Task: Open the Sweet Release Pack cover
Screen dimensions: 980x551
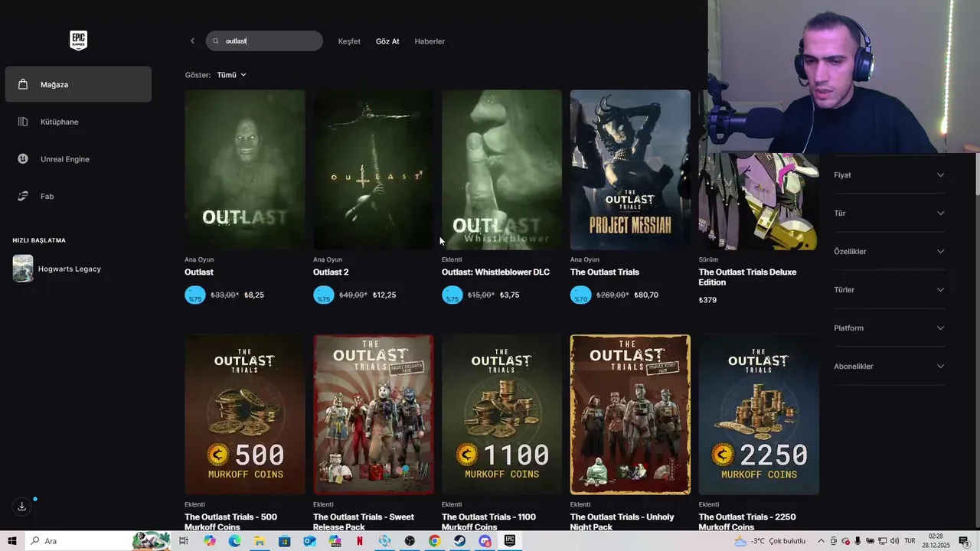Action: click(374, 415)
